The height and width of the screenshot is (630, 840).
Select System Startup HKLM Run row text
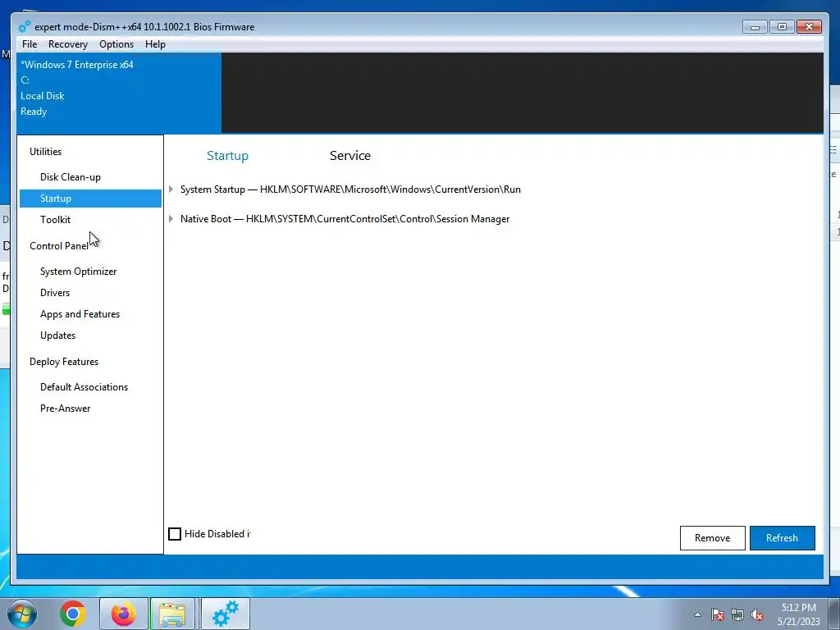350,189
